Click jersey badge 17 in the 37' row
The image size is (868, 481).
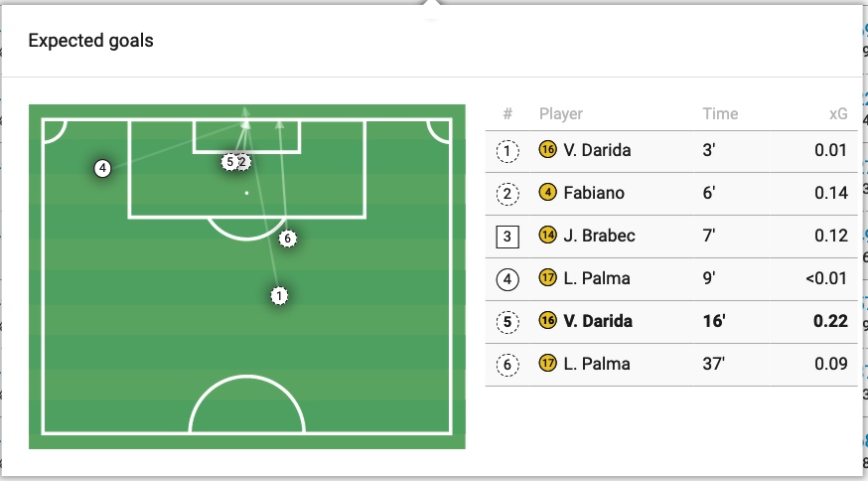[x=547, y=363]
